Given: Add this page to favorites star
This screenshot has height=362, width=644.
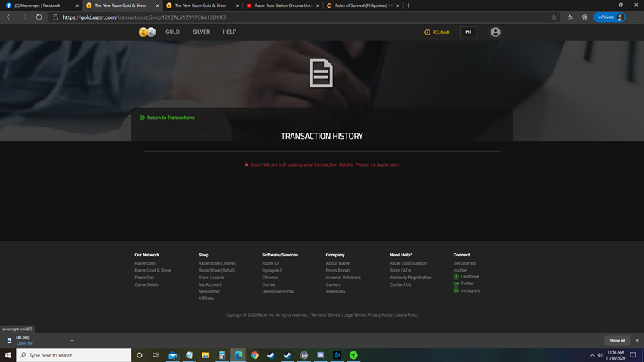Looking at the screenshot, I should coord(553,17).
